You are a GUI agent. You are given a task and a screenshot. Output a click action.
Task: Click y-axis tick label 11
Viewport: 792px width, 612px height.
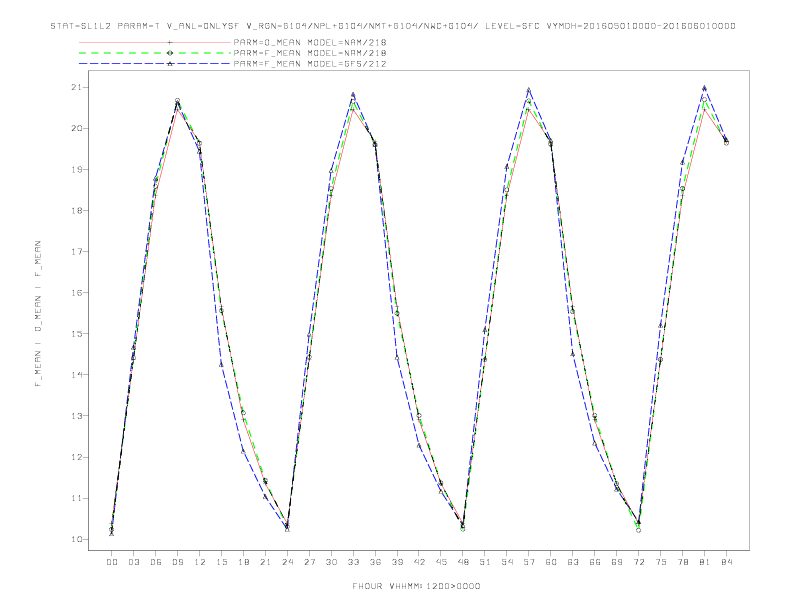point(77,498)
